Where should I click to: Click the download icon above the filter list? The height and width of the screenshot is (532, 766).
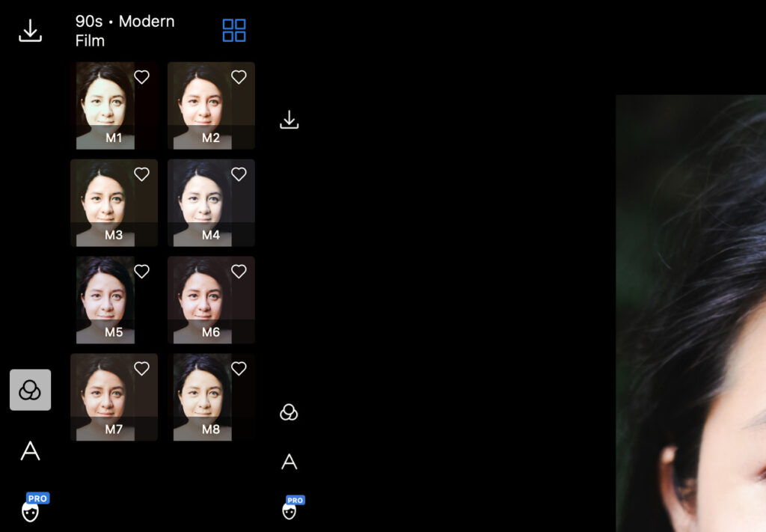pyautogui.click(x=30, y=30)
